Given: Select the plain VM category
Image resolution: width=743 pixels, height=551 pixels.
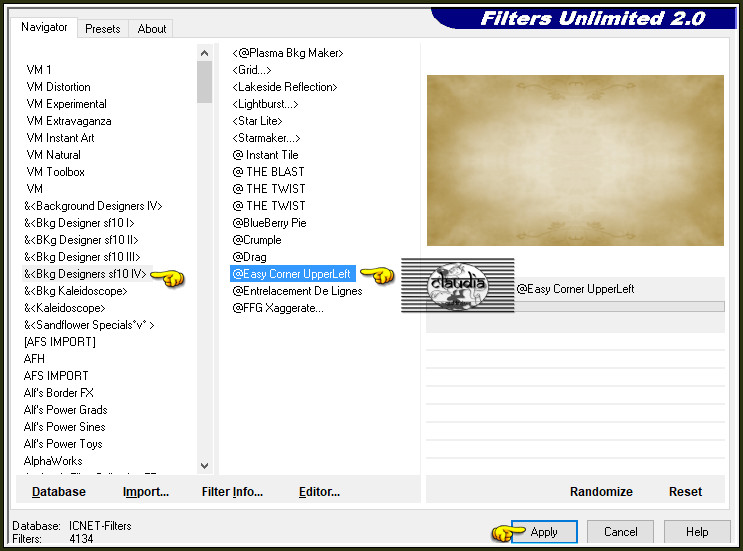Looking at the screenshot, I should (35, 189).
